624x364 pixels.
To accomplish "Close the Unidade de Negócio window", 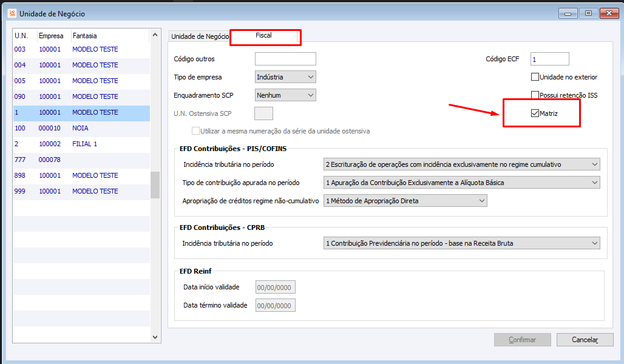I will (x=609, y=13).
